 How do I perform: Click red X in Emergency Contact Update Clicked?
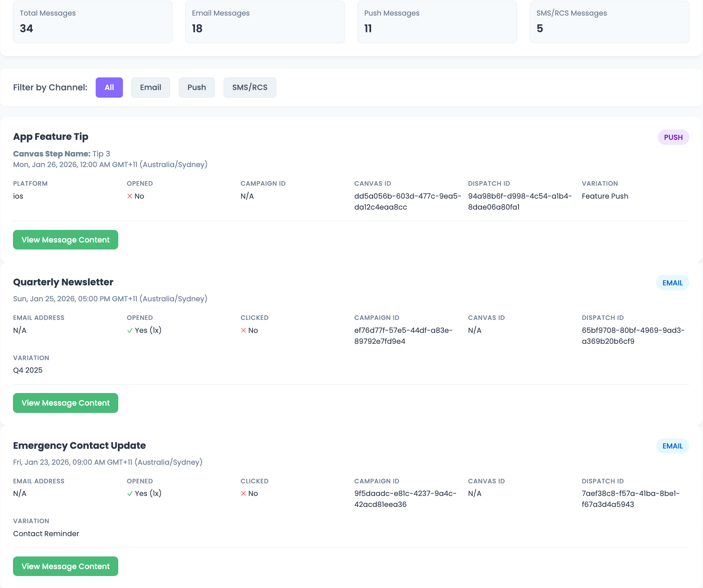pos(244,493)
